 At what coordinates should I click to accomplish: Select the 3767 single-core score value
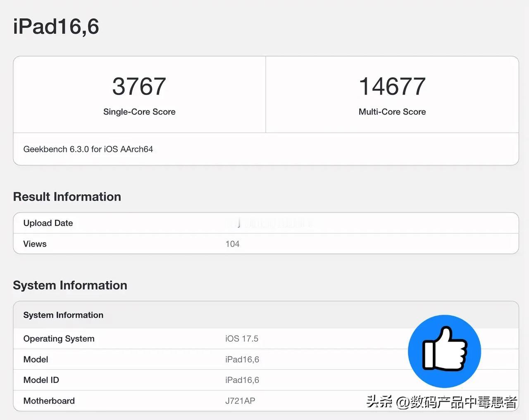pyautogui.click(x=139, y=86)
